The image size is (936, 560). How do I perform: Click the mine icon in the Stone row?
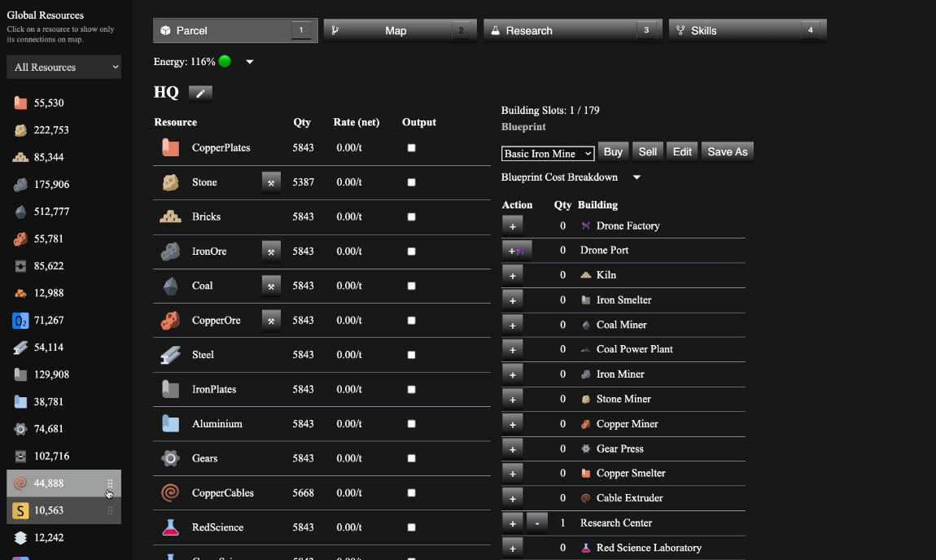point(271,182)
